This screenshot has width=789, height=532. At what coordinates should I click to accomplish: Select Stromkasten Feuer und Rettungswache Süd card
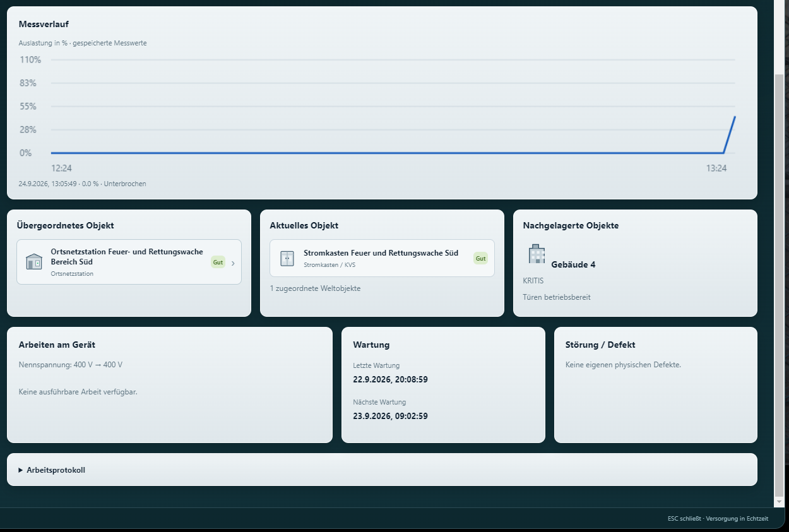click(382, 258)
